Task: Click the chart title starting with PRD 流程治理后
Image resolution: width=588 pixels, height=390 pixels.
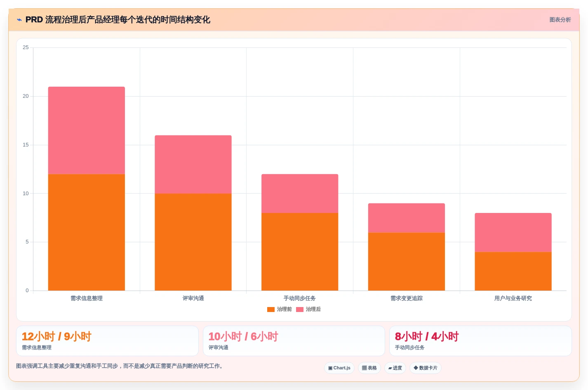Action: 118,20
